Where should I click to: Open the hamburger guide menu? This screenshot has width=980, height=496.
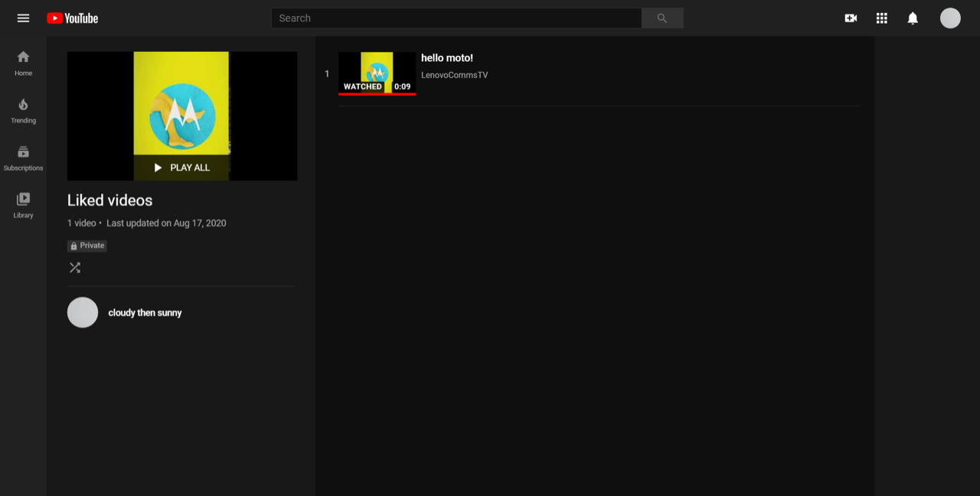[23, 18]
